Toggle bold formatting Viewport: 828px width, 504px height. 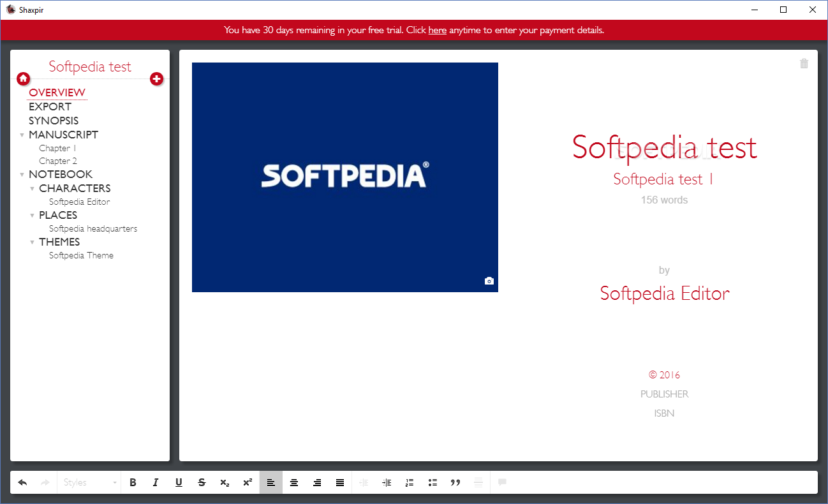[133, 482]
